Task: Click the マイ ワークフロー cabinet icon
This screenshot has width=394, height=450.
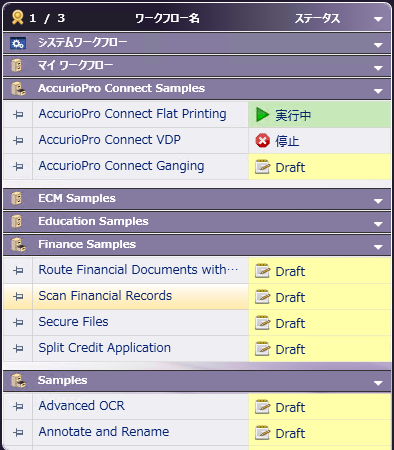Action: pos(16,66)
